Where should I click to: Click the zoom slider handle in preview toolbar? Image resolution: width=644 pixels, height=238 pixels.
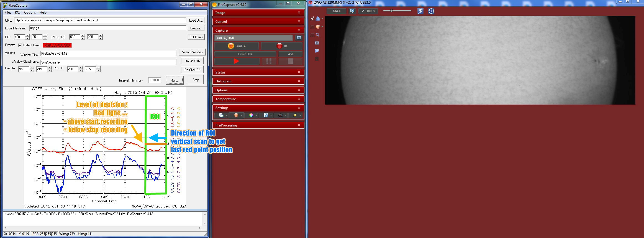tap(391, 11)
